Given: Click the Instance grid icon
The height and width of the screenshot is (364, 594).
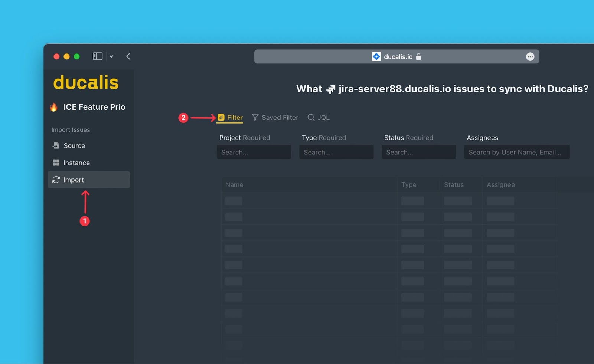Looking at the screenshot, I should pyautogui.click(x=56, y=163).
